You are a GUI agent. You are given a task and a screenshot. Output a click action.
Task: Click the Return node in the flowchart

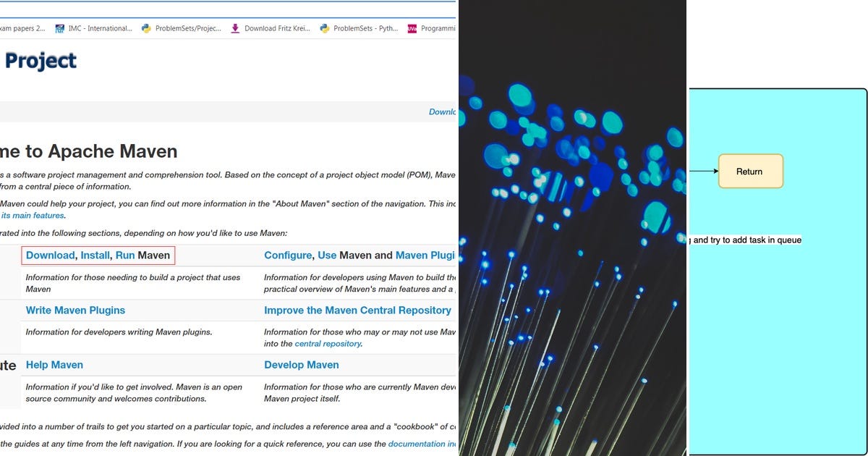[x=750, y=172]
